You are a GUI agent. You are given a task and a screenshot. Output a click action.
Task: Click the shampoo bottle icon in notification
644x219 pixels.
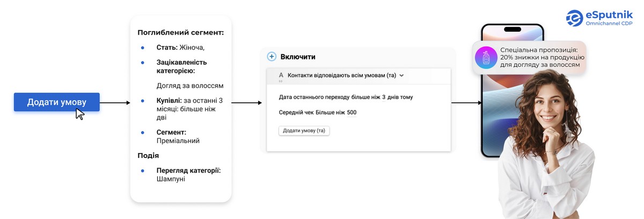click(x=486, y=57)
